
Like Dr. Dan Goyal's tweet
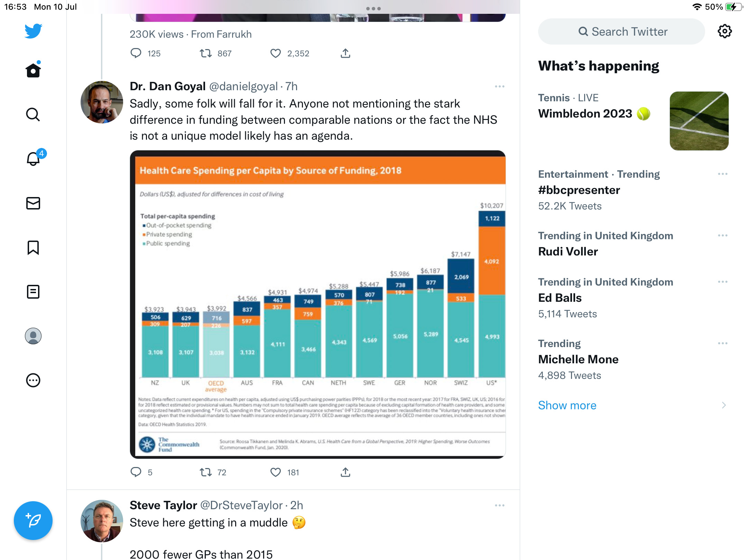pyautogui.click(x=276, y=472)
